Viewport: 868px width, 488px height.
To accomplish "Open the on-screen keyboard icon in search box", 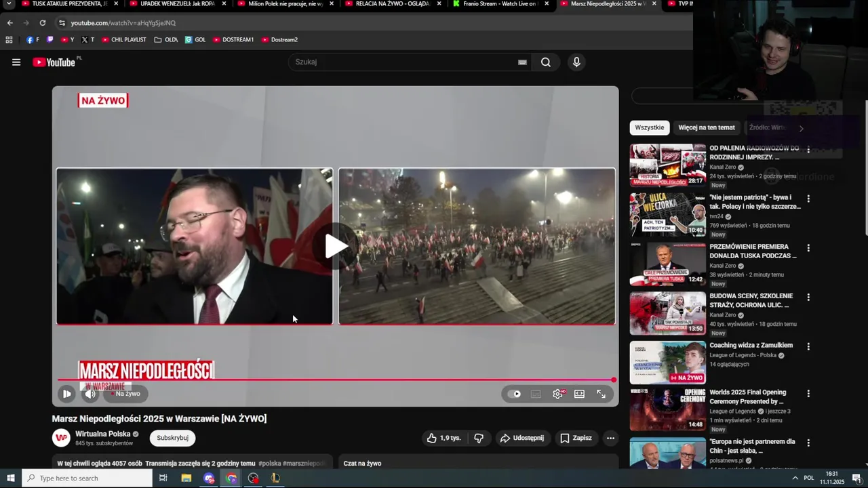I will click(522, 62).
